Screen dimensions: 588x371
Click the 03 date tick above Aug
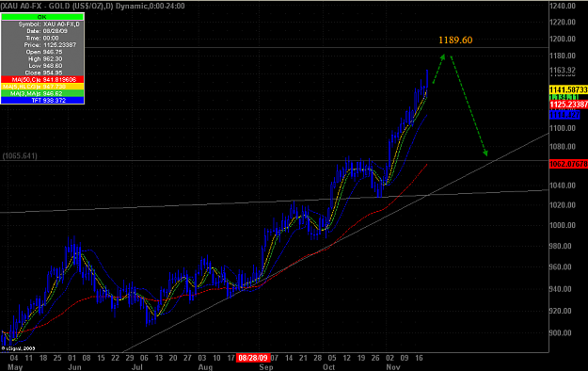point(202,358)
